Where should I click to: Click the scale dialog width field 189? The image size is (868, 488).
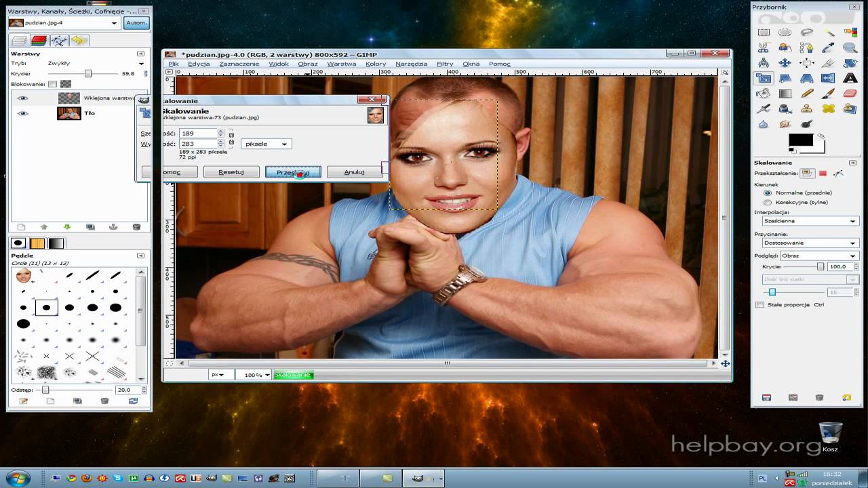(198, 134)
